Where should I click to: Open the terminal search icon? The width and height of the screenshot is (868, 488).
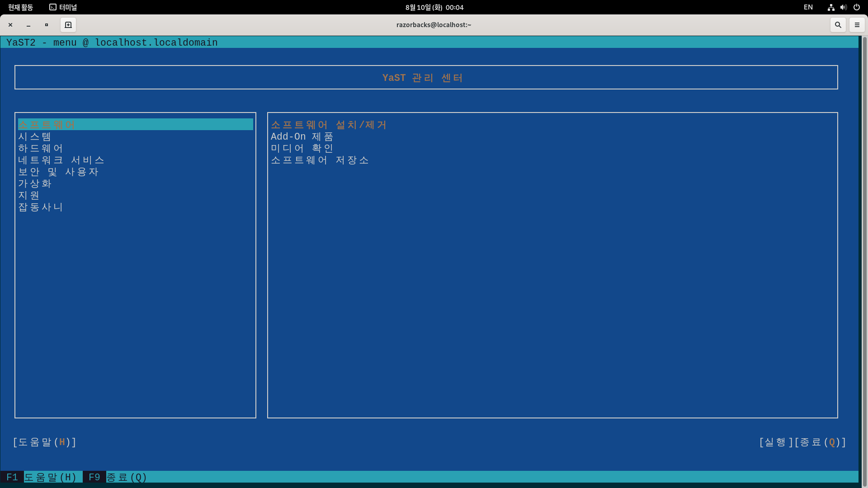click(x=838, y=25)
